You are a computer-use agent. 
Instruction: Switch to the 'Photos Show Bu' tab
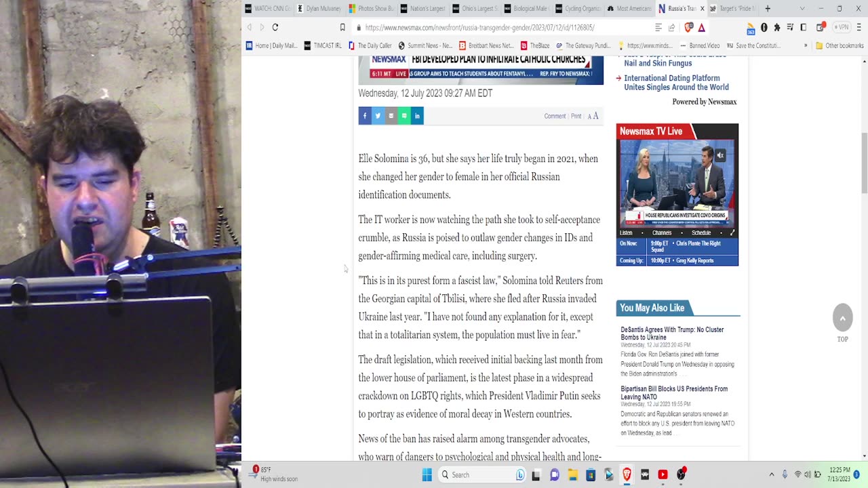371,8
